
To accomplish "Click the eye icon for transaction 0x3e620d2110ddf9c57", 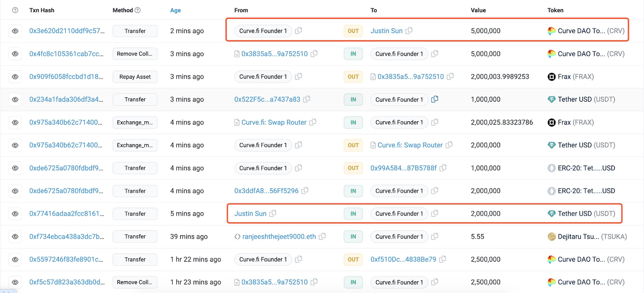I will [x=15, y=31].
